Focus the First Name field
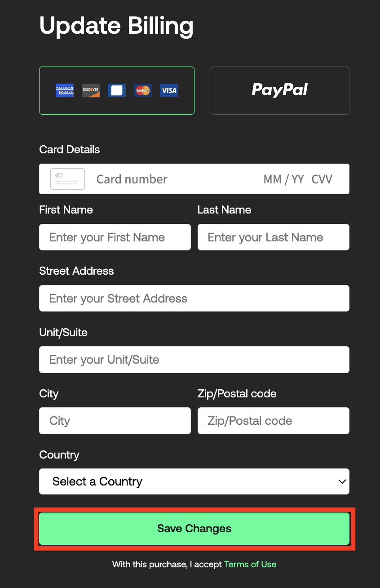The width and height of the screenshot is (380, 588). pyautogui.click(x=115, y=237)
